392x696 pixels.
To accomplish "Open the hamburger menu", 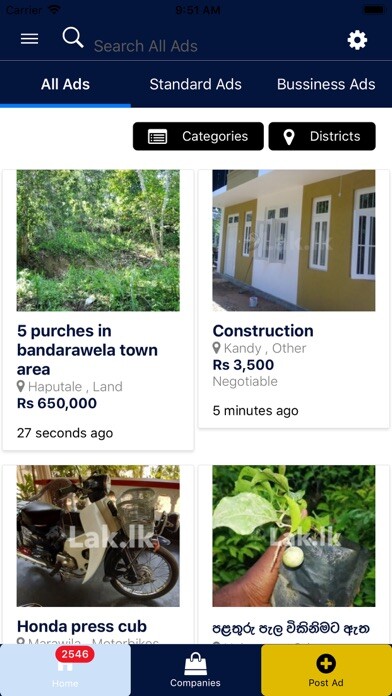I will pos(29,39).
